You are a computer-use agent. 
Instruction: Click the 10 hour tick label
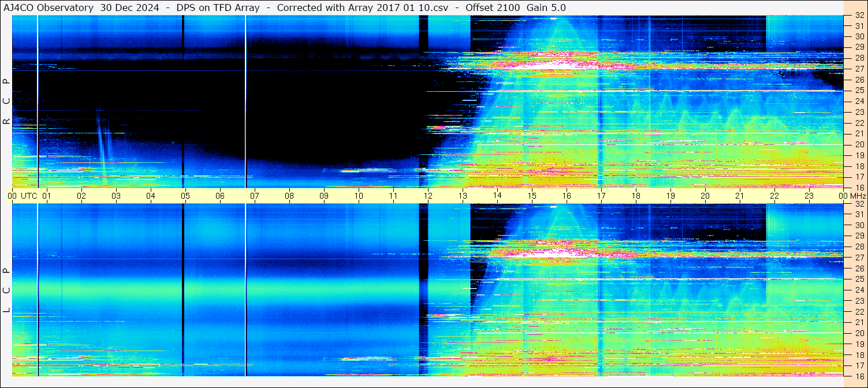click(359, 196)
